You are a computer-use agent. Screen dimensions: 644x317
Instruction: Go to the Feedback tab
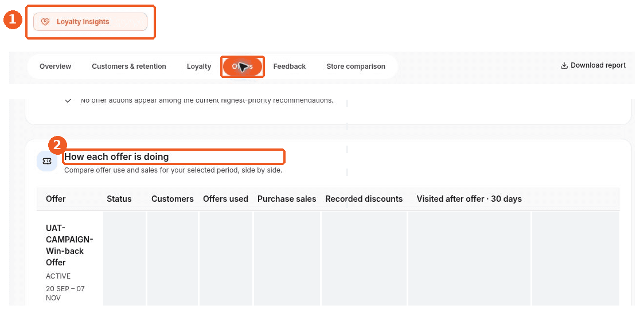click(x=290, y=66)
